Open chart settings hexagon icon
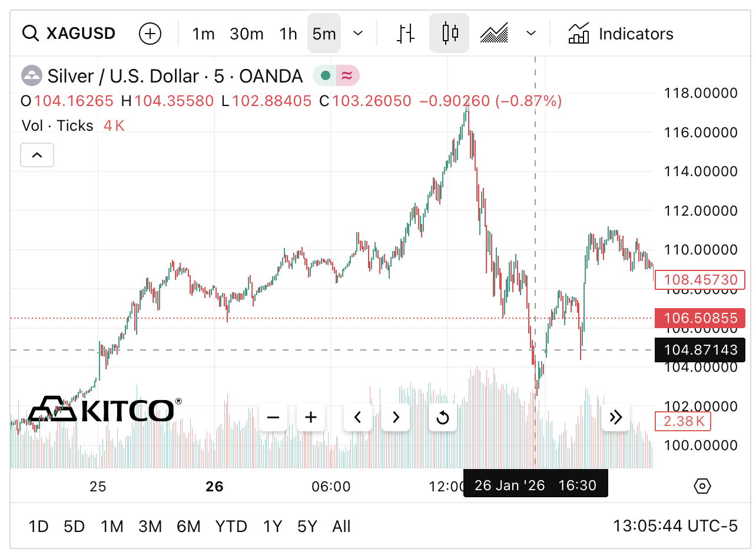Image resolution: width=756 pixels, height=555 pixels. pyautogui.click(x=702, y=486)
